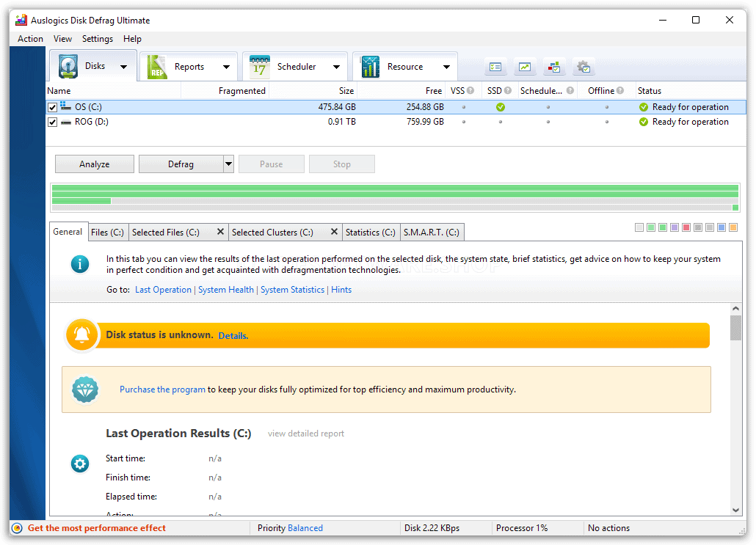Click the blue legend color swatch
This screenshot has height=545, width=756.
pos(722,227)
